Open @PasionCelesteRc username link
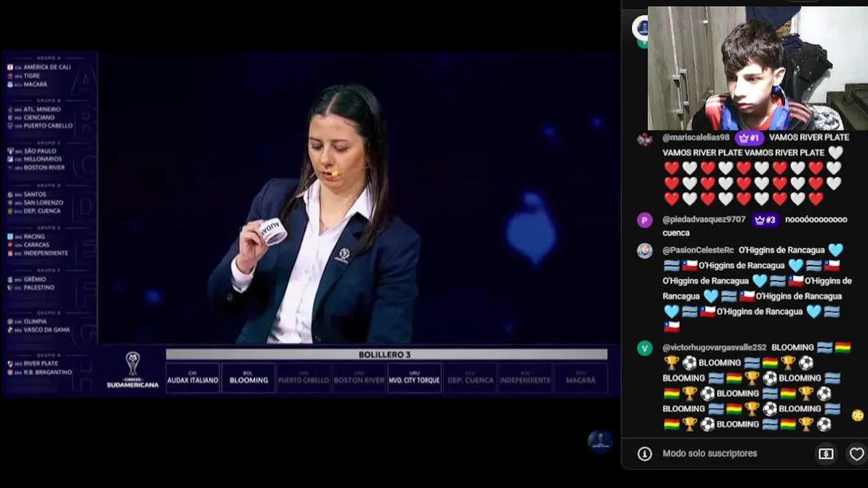 pyautogui.click(x=698, y=250)
